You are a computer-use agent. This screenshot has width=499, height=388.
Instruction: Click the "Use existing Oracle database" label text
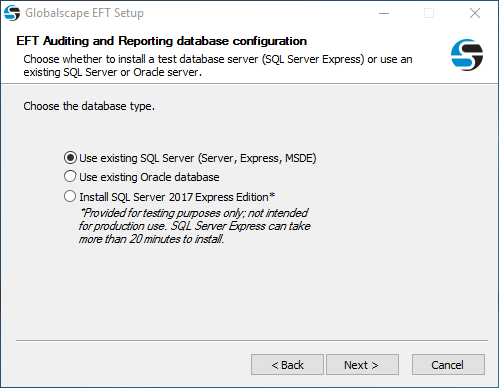pyautogui.click(x=149, y=177)
